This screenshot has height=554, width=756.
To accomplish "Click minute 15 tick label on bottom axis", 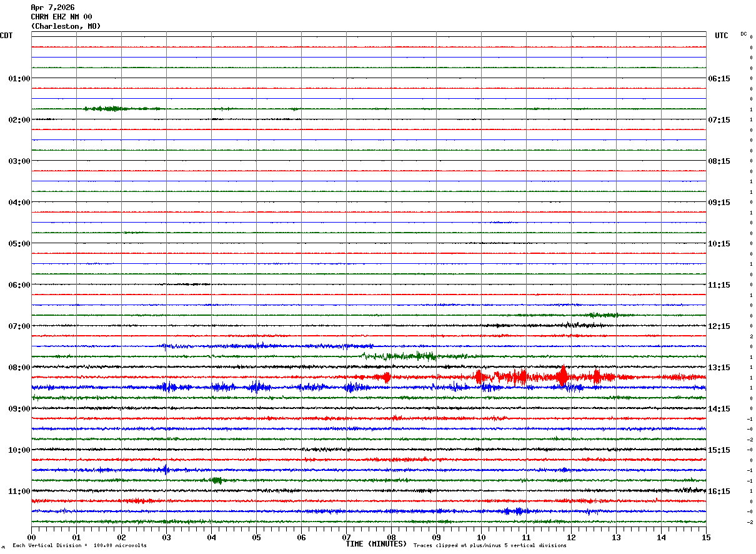I will pos(706,537).
